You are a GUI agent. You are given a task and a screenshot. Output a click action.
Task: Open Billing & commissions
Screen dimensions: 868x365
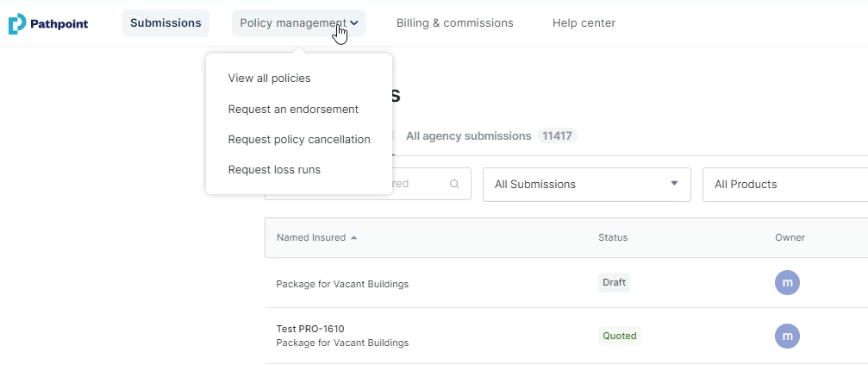[454, 23]
